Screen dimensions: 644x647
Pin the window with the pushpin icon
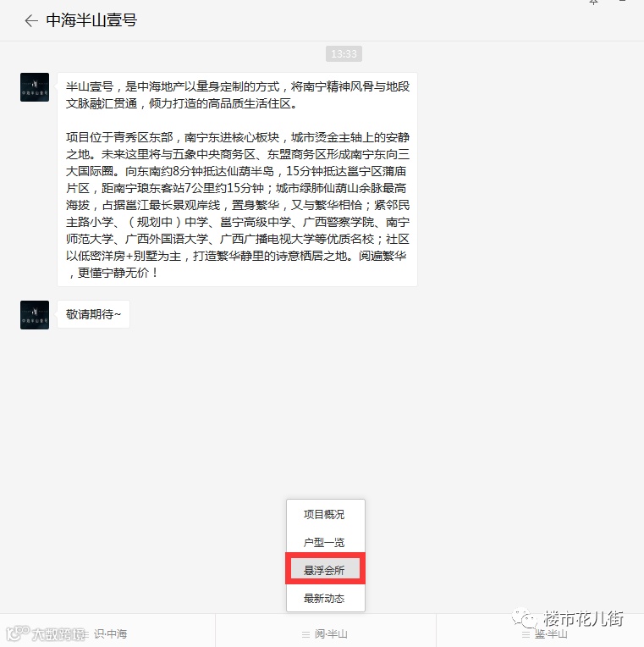(593, 2)
